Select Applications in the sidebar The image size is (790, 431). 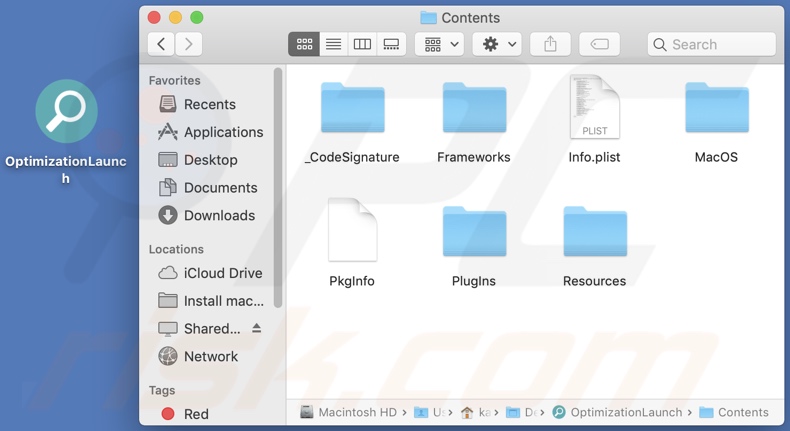(223, 132)
